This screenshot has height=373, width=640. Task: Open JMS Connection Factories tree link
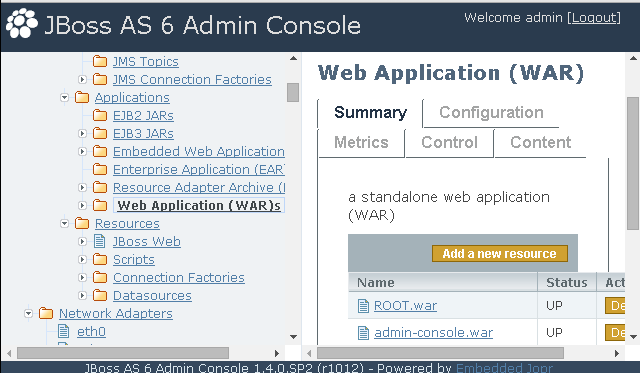192,80
